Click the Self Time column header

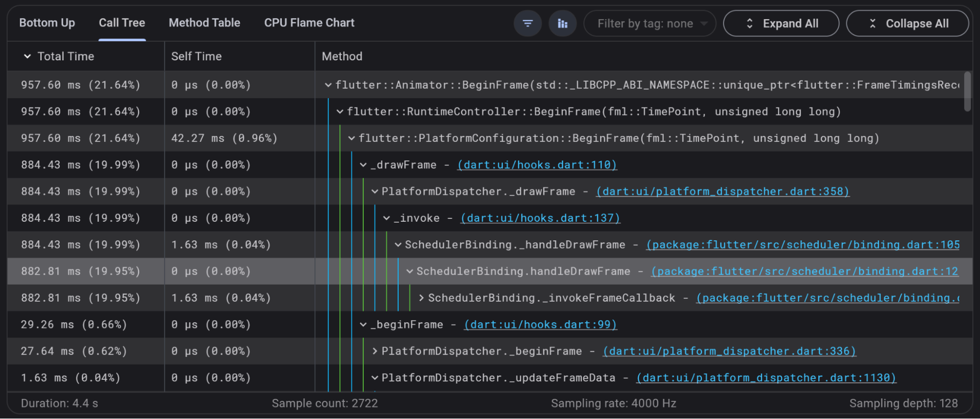click(196, 56)
